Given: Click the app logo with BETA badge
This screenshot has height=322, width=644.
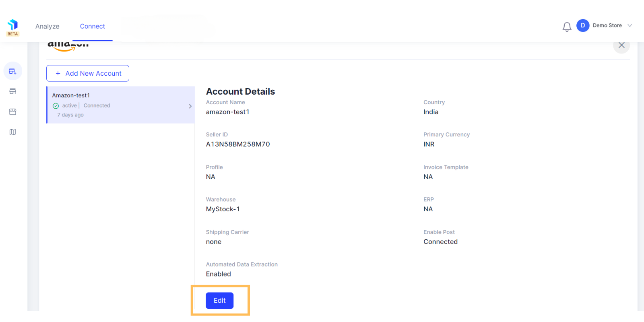Looking at the screenshot, I should click(x=13, y=27).
